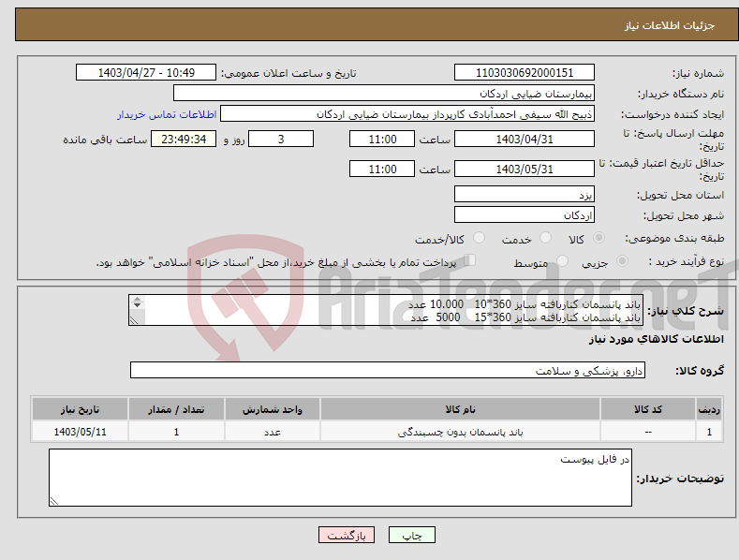This screenshot has width=739, height=560.
Task: Click the response deadline time 11:00 field
Action: 382,139
